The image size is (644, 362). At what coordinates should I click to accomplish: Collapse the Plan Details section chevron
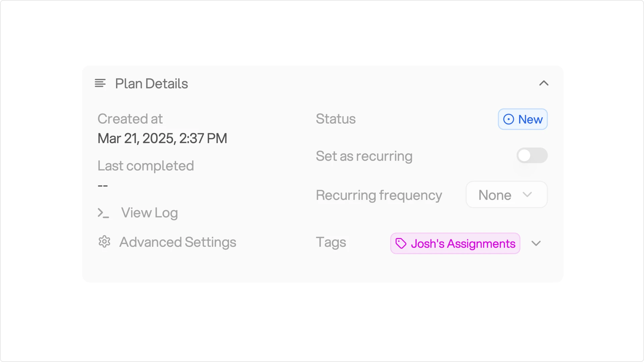click(544, 83)
